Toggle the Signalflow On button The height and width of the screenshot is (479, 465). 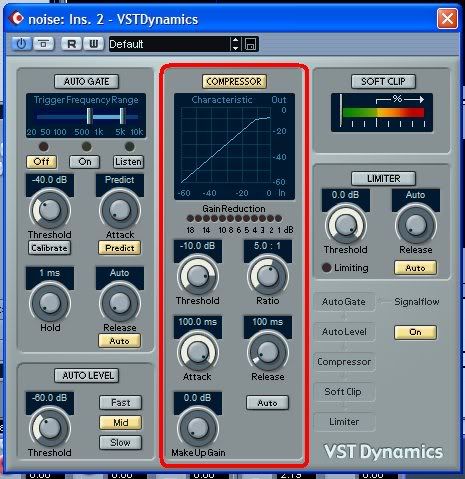(415, 332)
